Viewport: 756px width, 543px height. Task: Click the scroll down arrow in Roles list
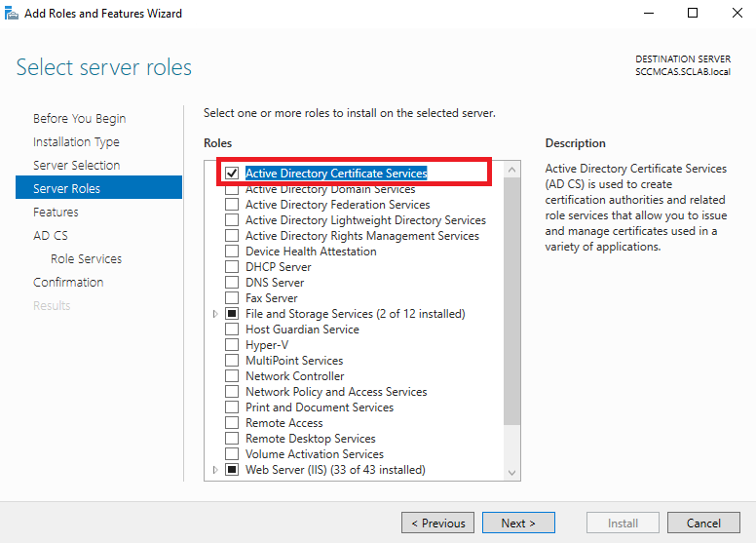pyautogui.click(x=512, y=473)
